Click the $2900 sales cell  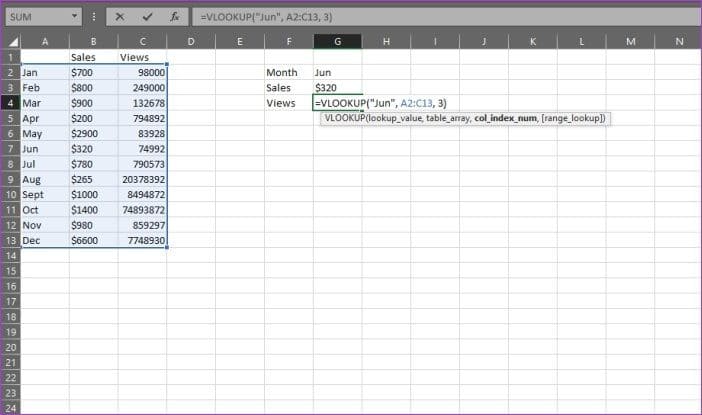94,133
